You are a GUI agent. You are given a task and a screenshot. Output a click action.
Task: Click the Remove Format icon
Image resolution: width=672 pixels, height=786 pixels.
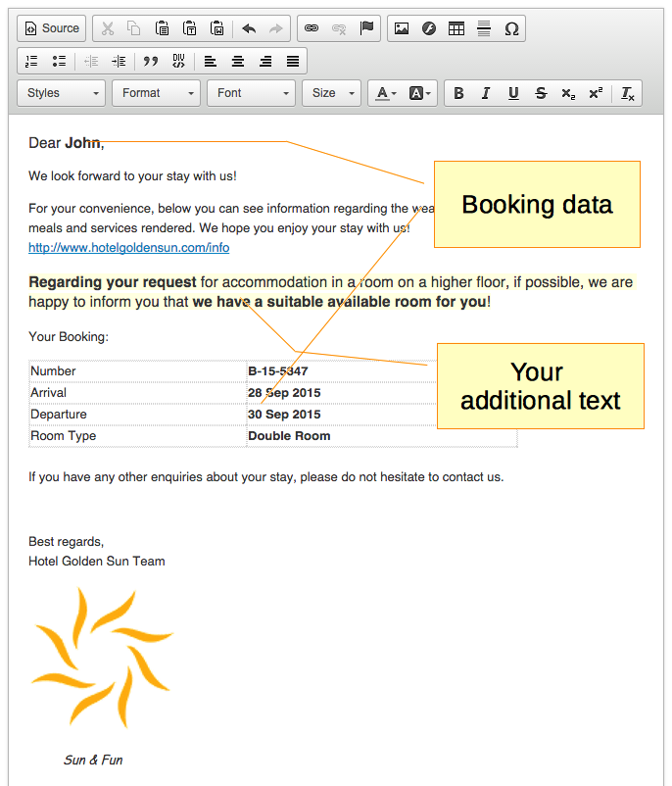[628, 93]
